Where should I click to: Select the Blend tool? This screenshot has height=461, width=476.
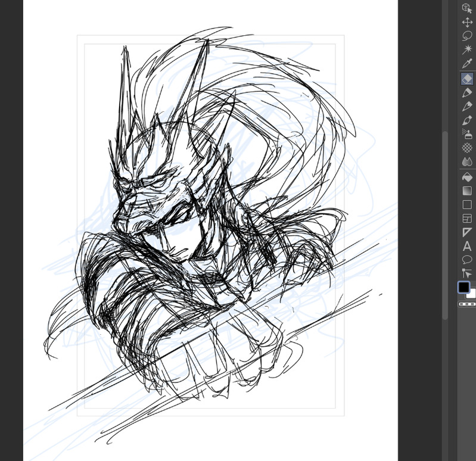[467, 161]
